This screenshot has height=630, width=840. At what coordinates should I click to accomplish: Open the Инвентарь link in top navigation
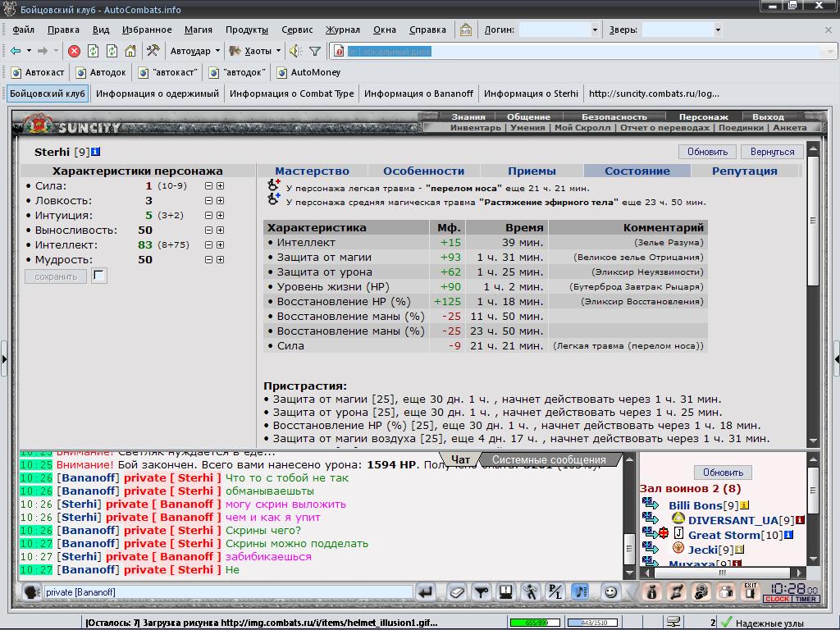click(x=475, y=127)
